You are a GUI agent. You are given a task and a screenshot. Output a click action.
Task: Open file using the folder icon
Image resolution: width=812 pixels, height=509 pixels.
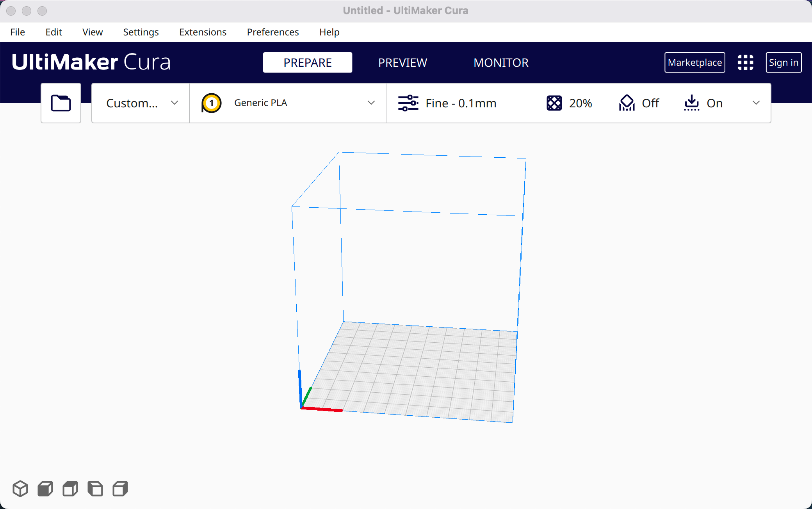coord(61,103)
